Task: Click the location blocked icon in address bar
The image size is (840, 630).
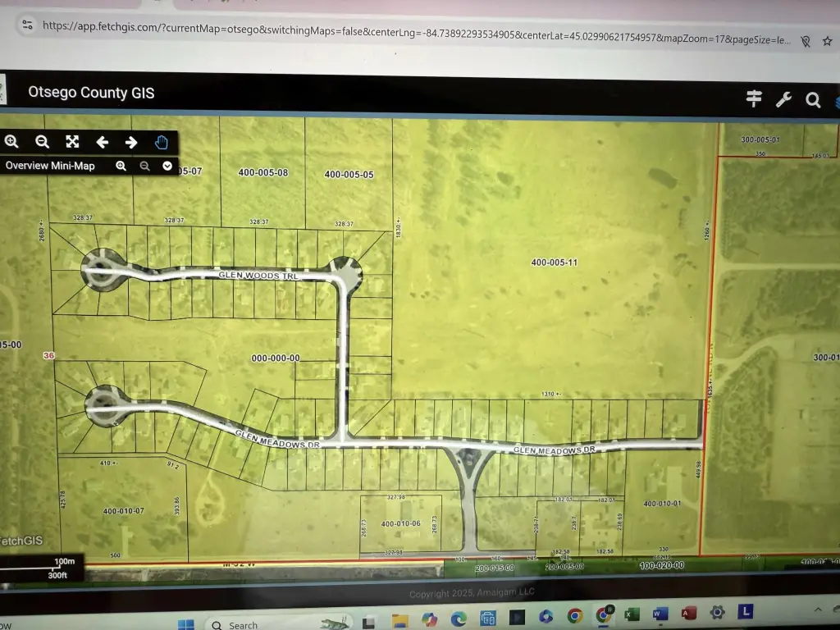Action: click(806, 40)
